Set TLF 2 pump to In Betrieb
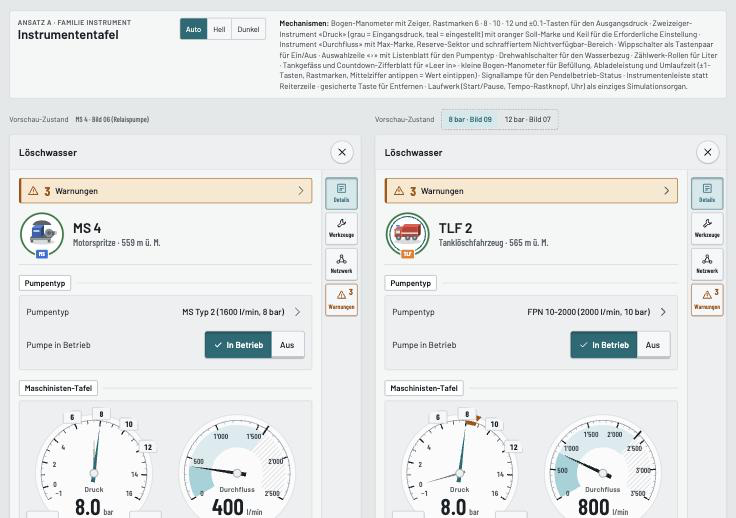Image resolution: width=736 pixels, height=518 pixels. pos(604,345)
